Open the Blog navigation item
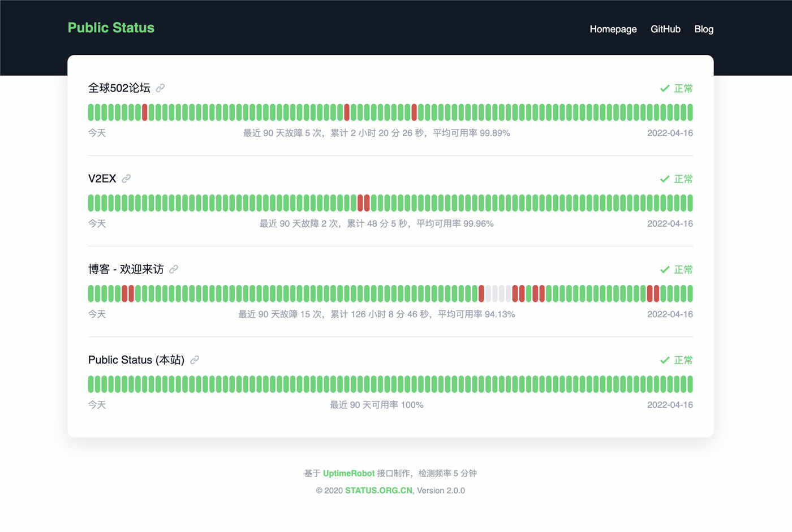The width and height of the screenshot is (792, 532). tap(704, 29)
